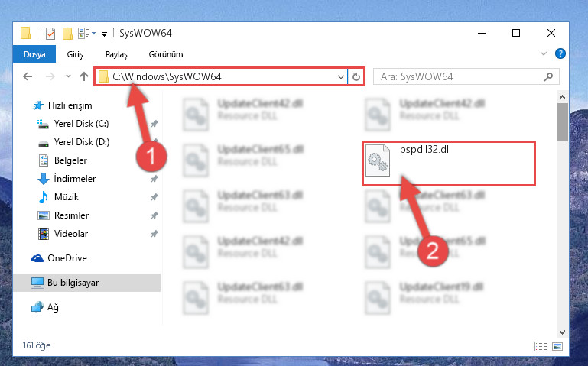Expand the ribbon chevron
The image size is (588, 366).
544,54
